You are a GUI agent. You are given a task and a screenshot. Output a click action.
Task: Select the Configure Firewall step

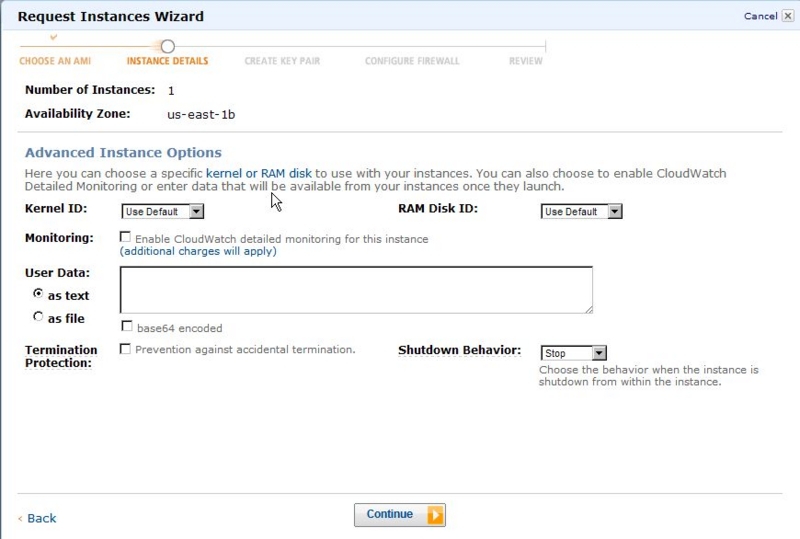[x=412, y=61]
